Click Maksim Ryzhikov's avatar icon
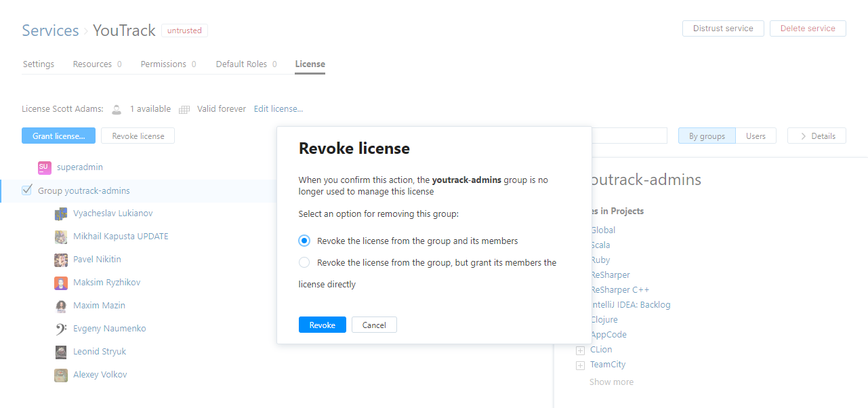This screenshot has height=408, width=868. 61,283
